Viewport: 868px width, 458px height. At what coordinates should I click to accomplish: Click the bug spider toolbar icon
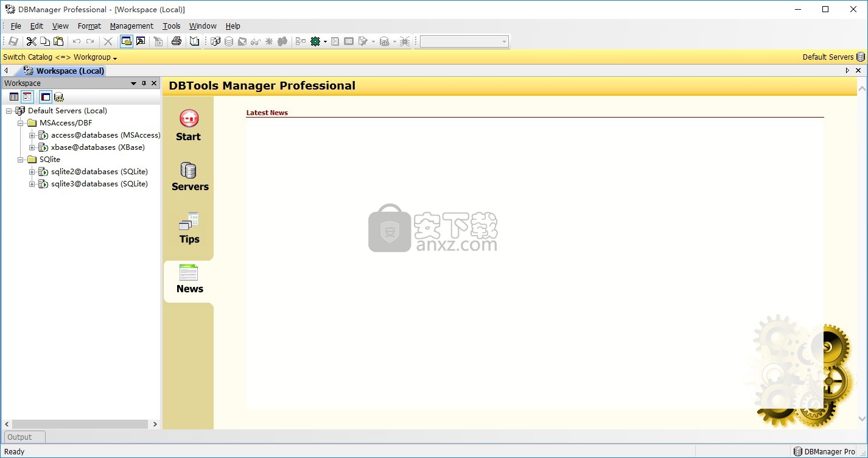tap(405, 41)
